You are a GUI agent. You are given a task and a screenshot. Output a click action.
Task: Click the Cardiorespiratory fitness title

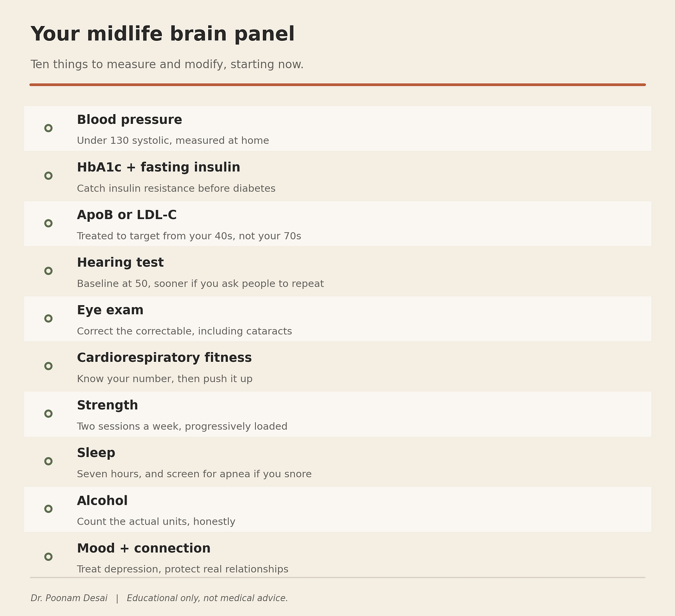[x=164, y=358]
